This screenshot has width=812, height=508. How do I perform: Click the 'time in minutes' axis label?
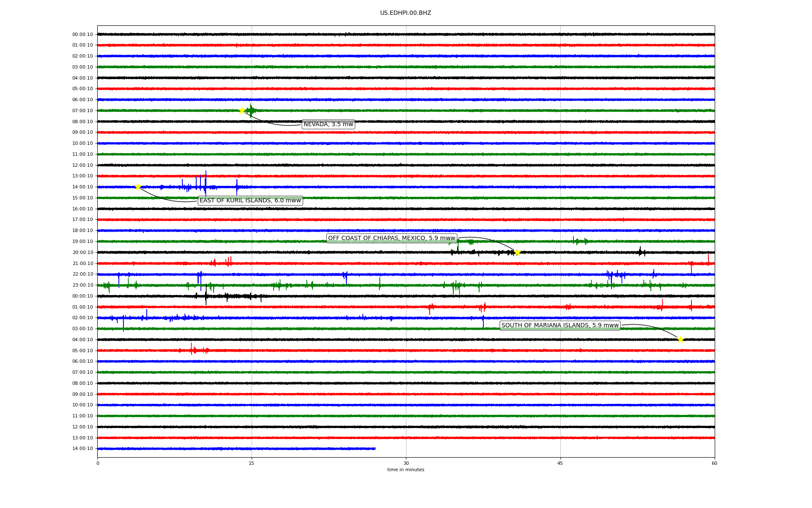pos(406,469)
